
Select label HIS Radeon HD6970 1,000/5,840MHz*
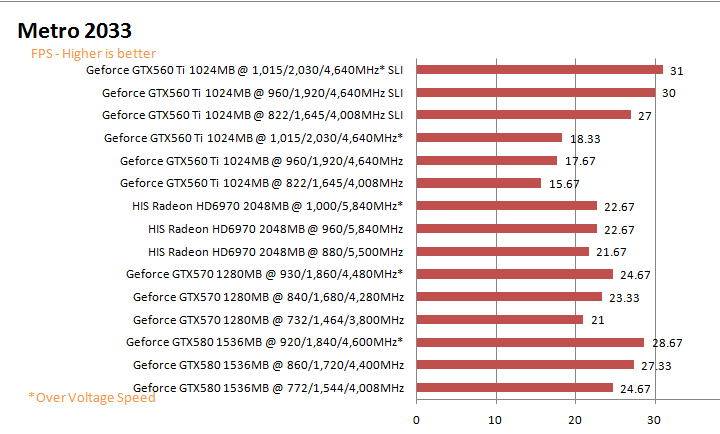click(268, 206)
